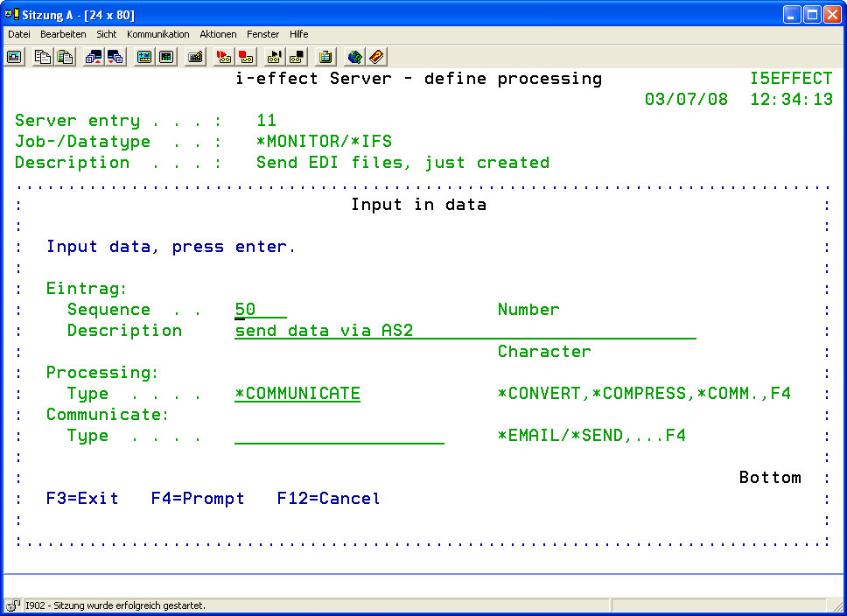
Task: Click the Print Screen toolbar icon
Action: (x=15, y=57)
